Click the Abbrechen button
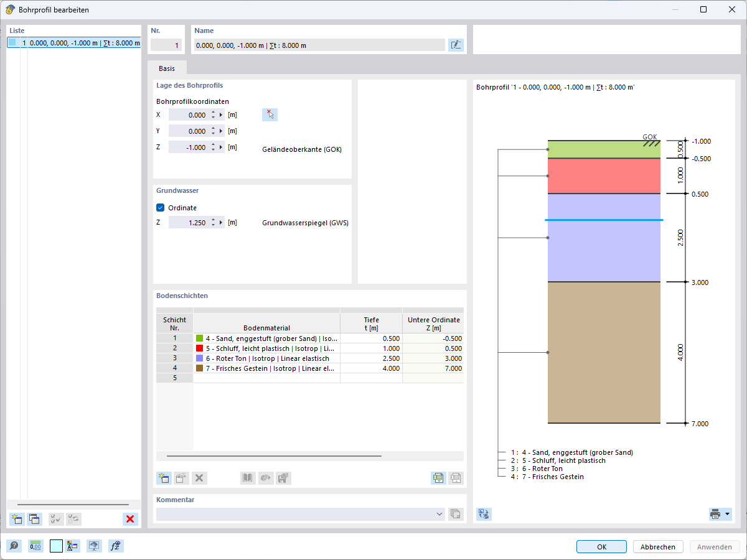The height and width of the screenshot is (560, 747). [x=658, y=547]
